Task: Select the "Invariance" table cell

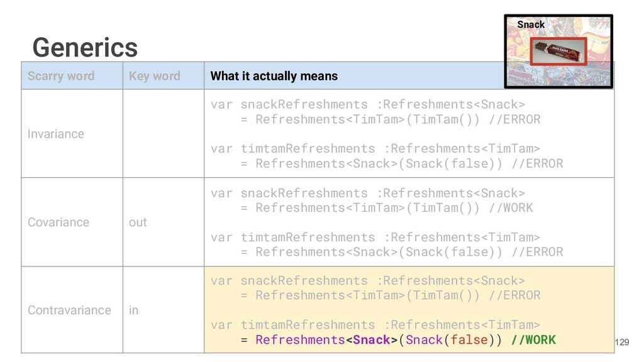Action: (x=55, y=134)
